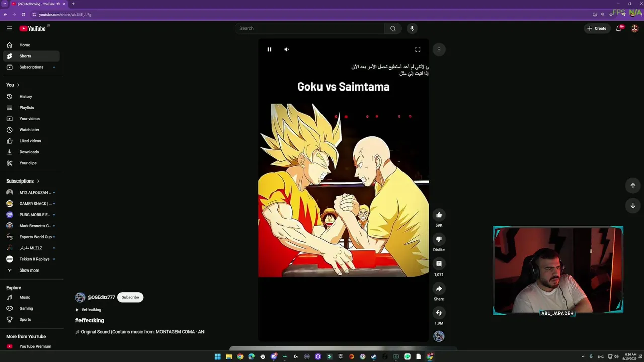Dislike this Short
This screenshot has width=644, height=362.
(x=439, y=239)
